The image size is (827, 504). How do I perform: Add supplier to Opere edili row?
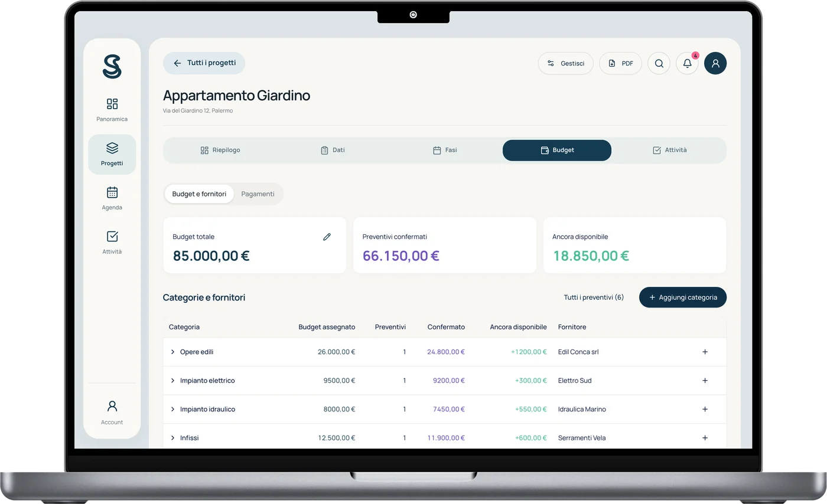[705, 352]
